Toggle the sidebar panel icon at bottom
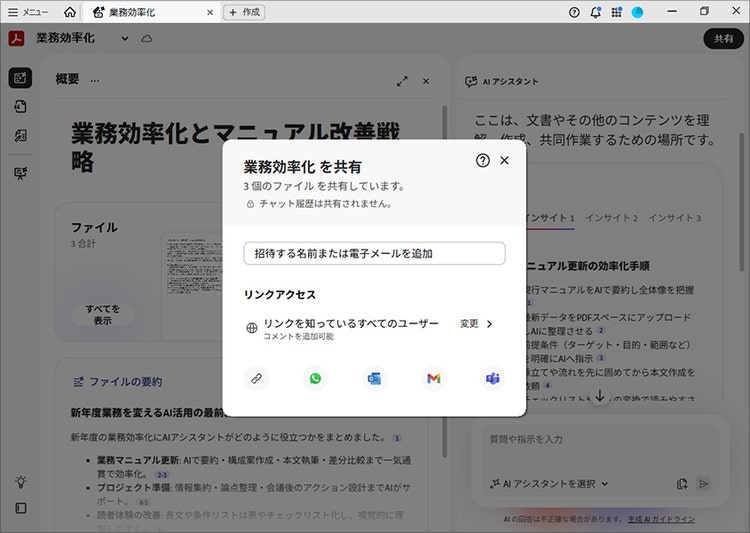 [x=21, y=508]
